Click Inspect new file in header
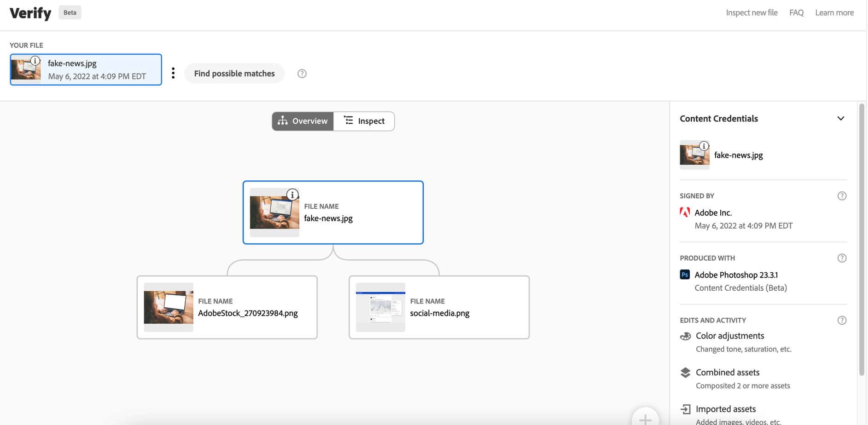 point(751,13)
